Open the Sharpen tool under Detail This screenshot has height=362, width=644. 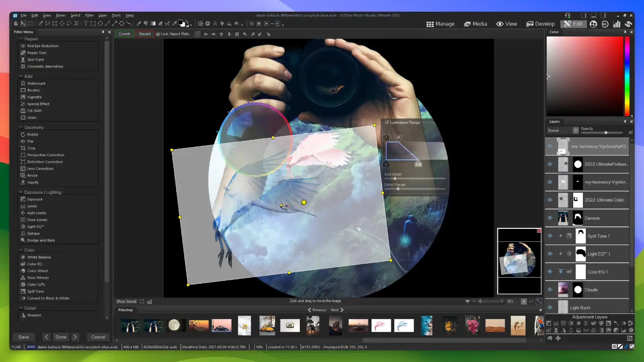tap(34, 315)
